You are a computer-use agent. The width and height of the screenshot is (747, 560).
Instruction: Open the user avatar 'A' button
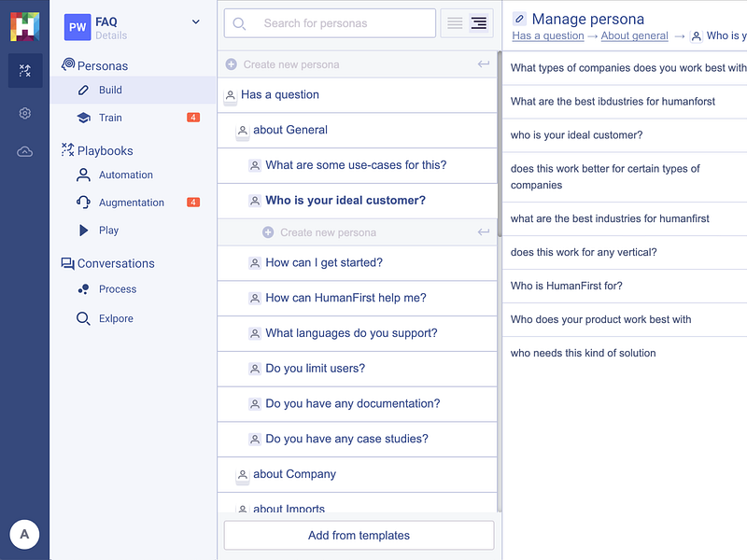click(24, 535)
